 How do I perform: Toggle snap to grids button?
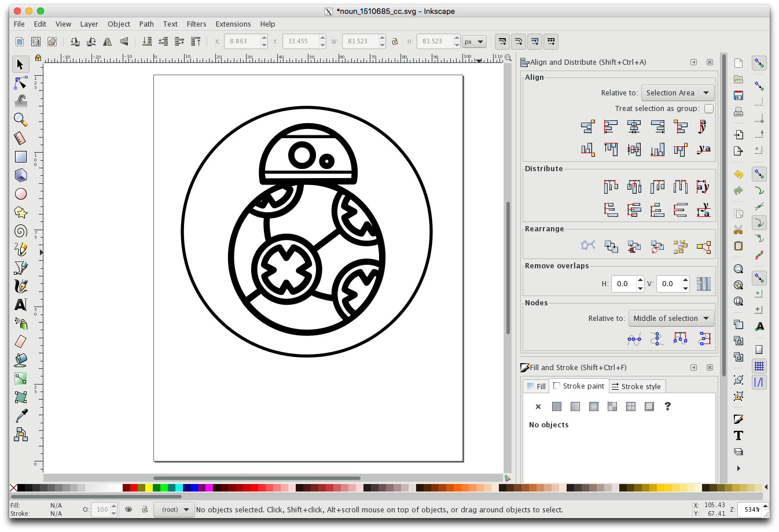[759, 366]
